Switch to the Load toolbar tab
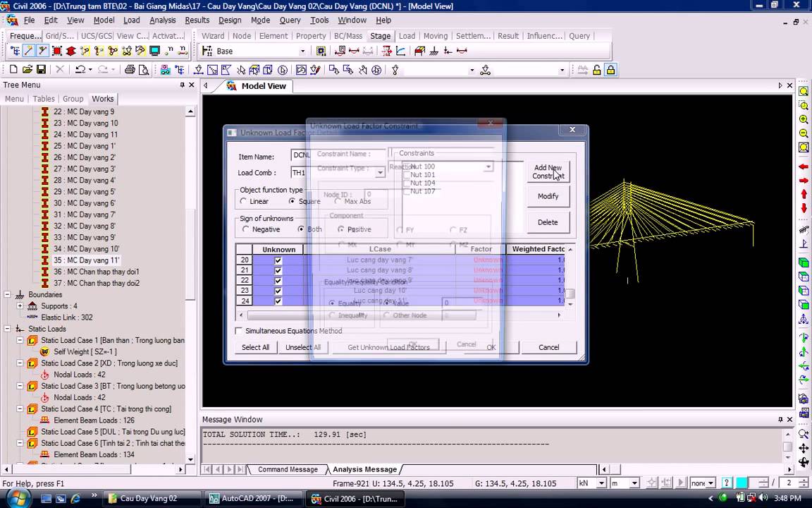This screenshot has height=508, width=812. point(407,36)
